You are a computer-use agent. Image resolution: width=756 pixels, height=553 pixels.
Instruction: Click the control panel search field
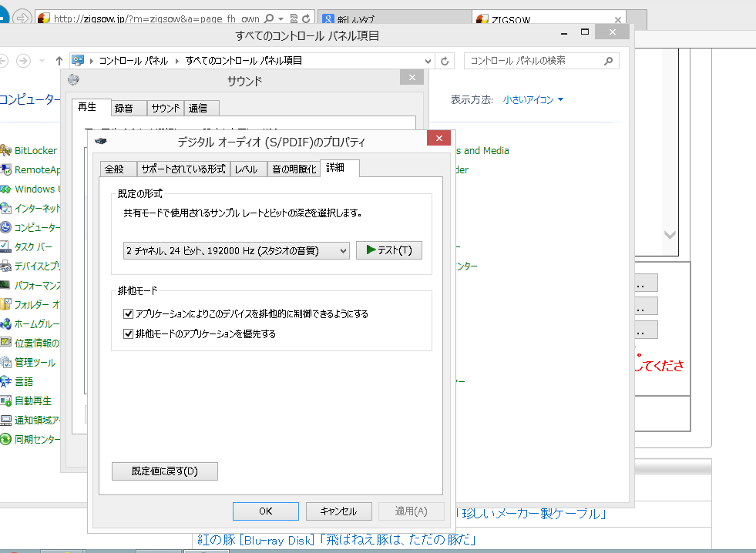click(532, 61)
